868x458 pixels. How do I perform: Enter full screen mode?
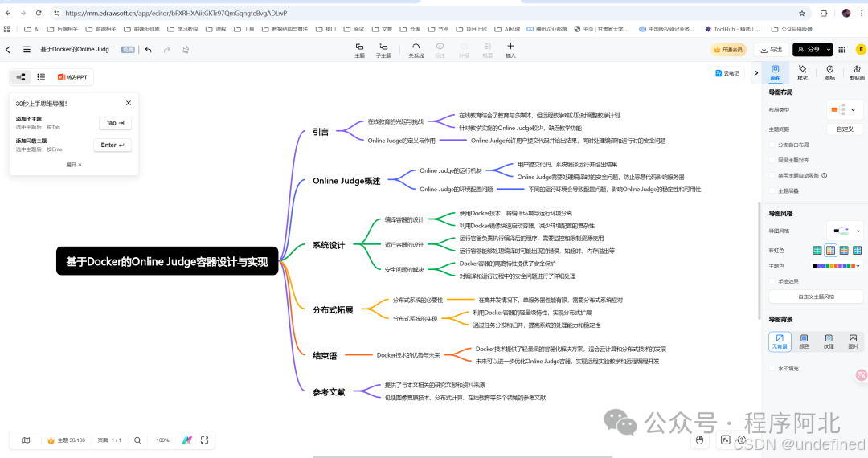pyautogui.click(x=204, y=440)
